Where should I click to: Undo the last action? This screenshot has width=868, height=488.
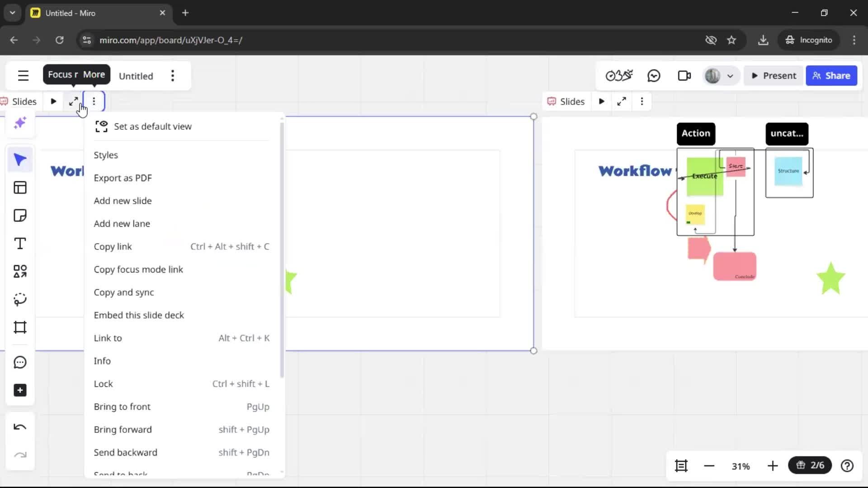(x=20, y=427)
